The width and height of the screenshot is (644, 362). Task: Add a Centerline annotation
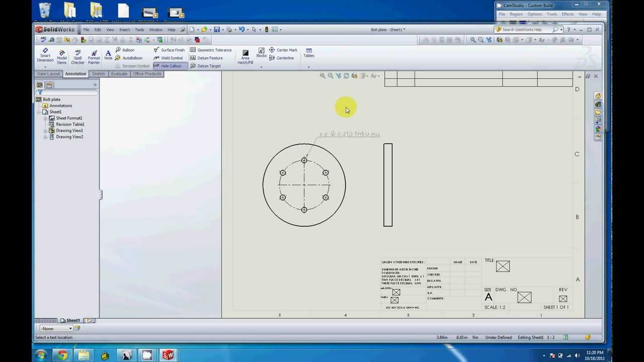281,58
